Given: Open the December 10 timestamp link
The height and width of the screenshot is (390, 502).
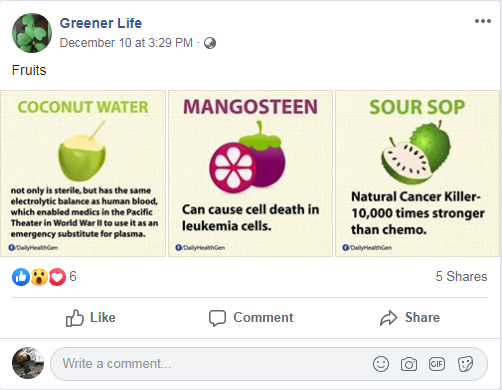Looking at the screenshot, I should [x=126, y=43].
